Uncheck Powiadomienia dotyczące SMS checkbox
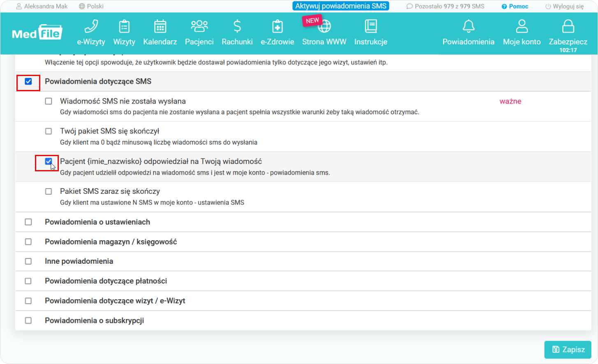 (x=28, y=81)
